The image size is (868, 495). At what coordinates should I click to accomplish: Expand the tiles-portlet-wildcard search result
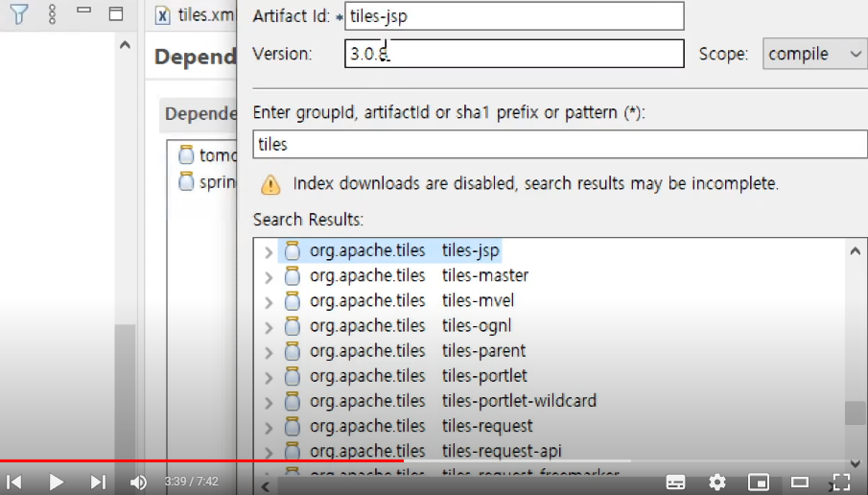269,403
